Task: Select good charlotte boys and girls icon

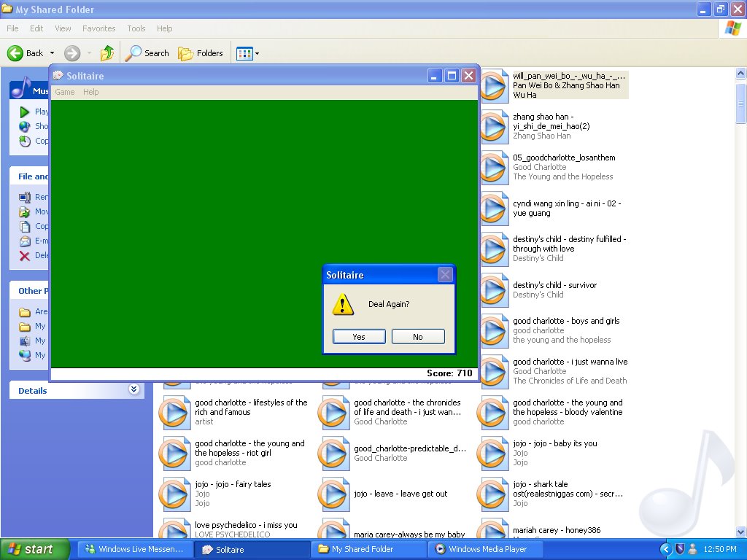Action: coord(495,331)
